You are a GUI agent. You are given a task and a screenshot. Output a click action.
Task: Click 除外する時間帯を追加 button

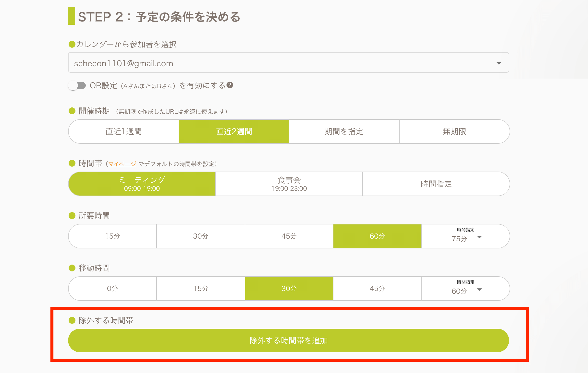point(288,340)
